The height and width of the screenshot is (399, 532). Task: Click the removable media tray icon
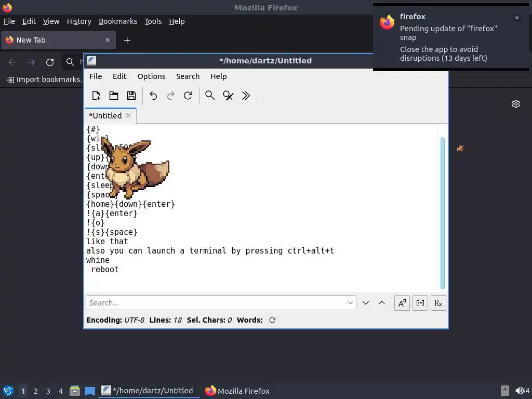(505, 391)
